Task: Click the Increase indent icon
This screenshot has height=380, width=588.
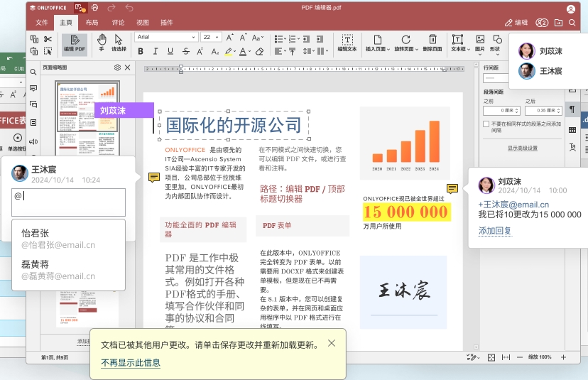Action: (x=320, y=38)
